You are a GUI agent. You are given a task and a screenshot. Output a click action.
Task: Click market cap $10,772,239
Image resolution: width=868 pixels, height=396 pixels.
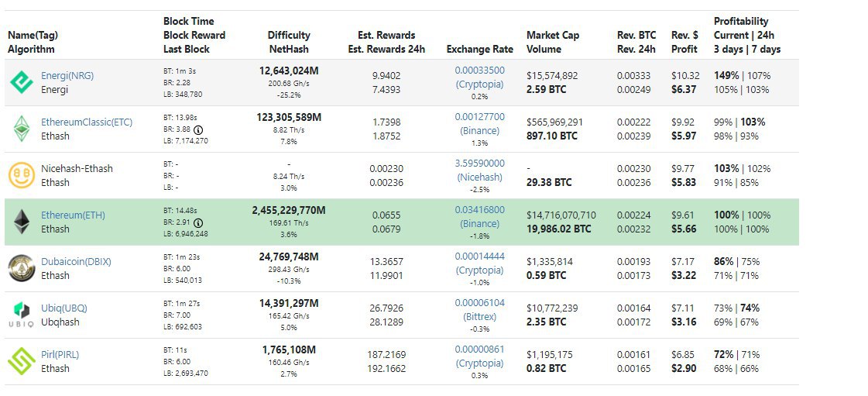[552, 308]
